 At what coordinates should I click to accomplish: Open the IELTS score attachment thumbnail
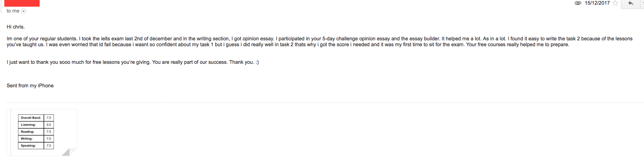pos(42,132)
